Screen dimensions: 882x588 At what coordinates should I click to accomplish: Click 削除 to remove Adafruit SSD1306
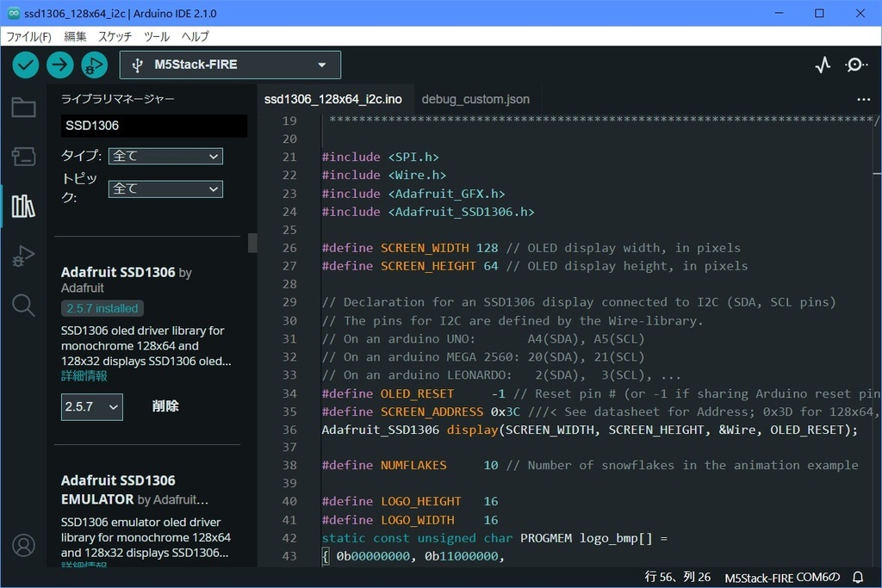[x=165, y=406]
